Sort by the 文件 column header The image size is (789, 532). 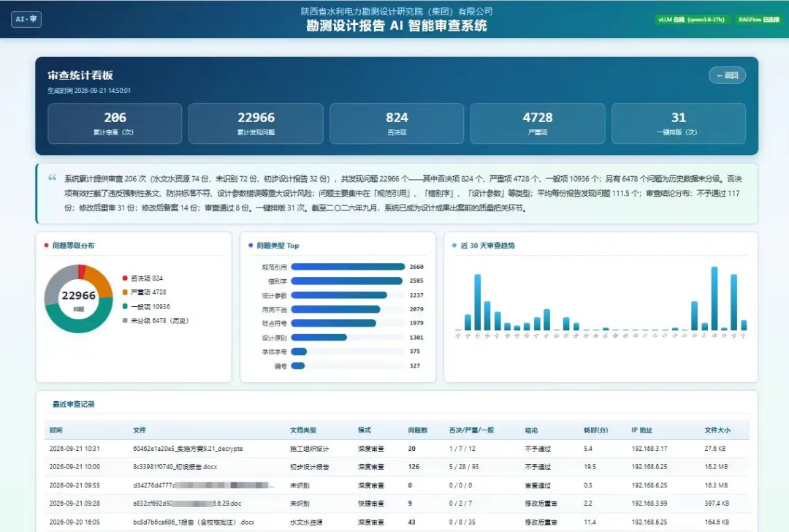(140, 430)
